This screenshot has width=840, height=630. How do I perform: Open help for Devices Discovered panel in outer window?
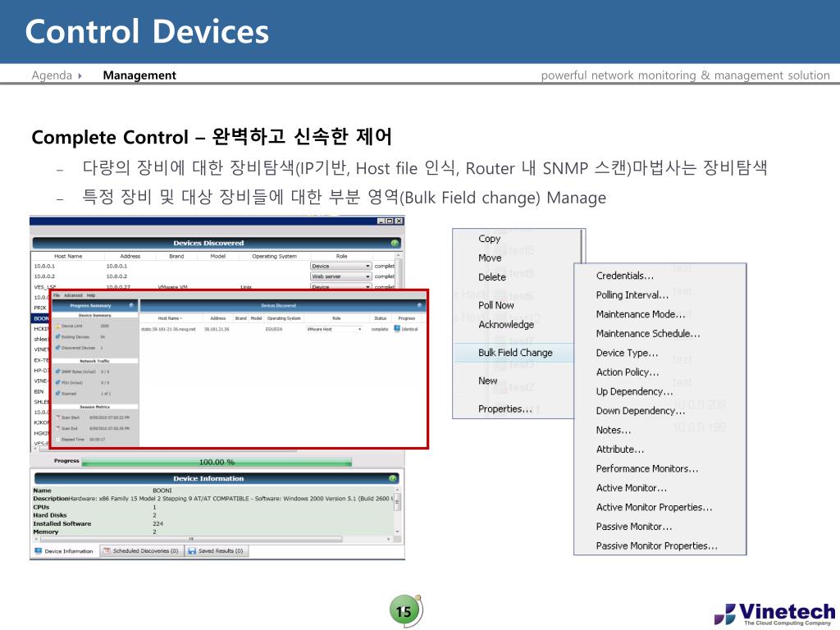[395, 243]
